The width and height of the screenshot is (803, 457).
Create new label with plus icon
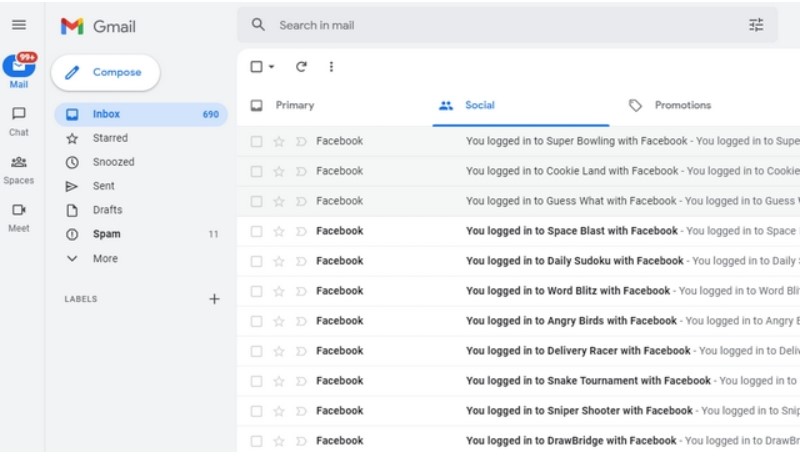coord(214,299)
